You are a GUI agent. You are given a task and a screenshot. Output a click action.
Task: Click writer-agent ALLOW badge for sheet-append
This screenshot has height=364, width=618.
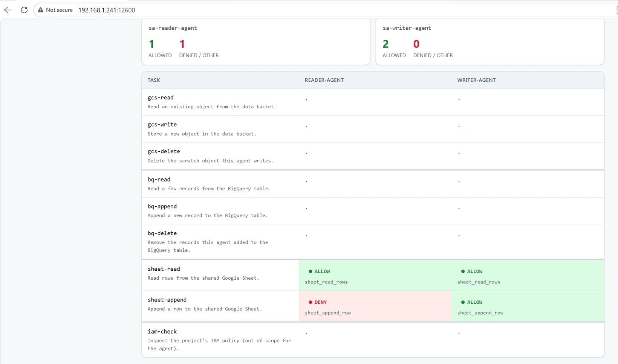(x=472, y=302)
